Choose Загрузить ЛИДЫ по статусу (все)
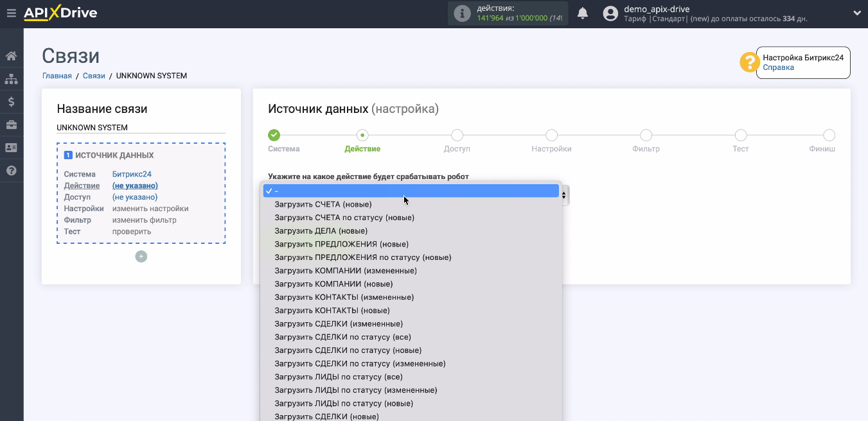868x421 pixels. [411, 377]
